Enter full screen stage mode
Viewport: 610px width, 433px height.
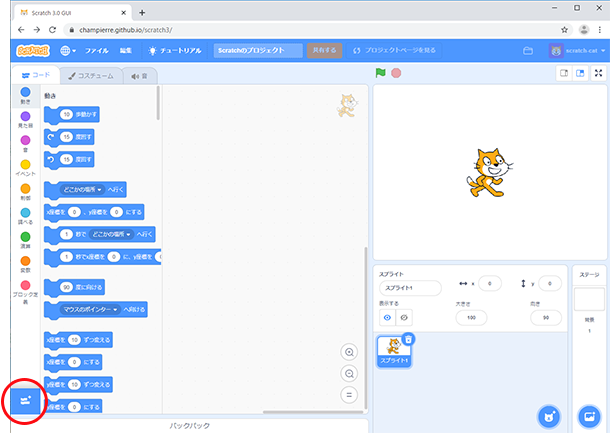click(x=598, y=73)
